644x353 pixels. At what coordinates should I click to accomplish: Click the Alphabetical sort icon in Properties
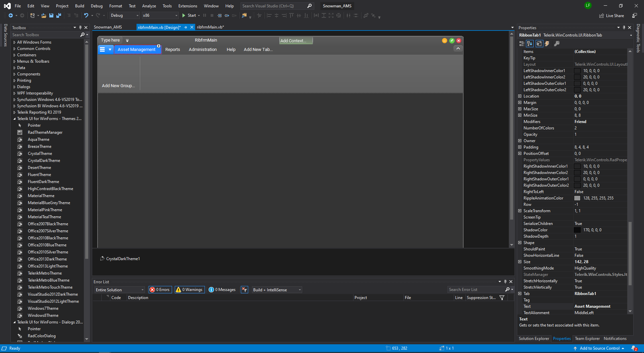point(530,44)
